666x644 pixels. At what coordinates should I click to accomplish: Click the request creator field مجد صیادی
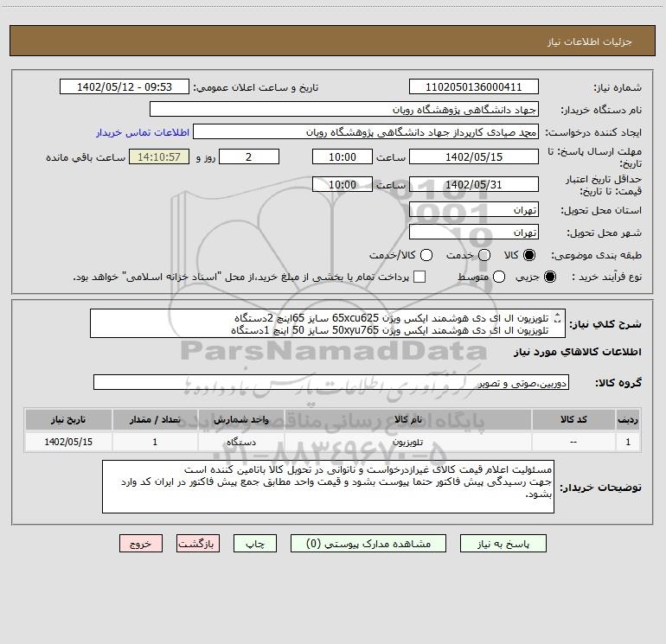point(366,132)
